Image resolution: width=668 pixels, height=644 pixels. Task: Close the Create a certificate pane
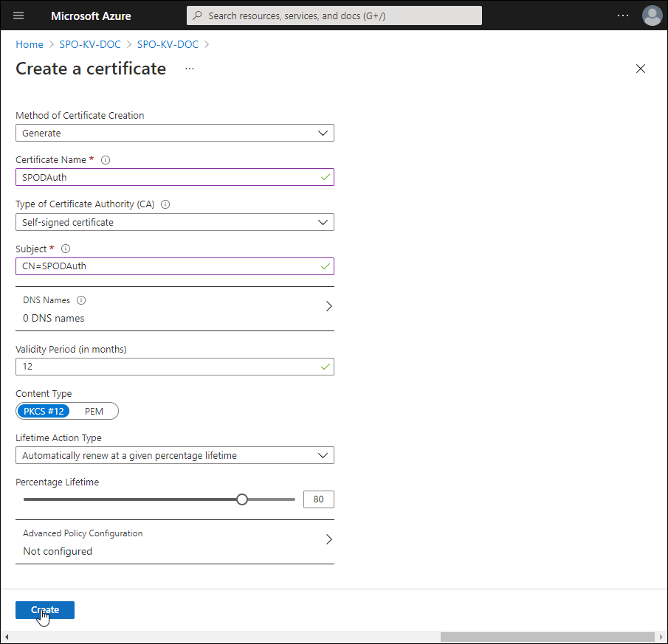pos(640,69)
